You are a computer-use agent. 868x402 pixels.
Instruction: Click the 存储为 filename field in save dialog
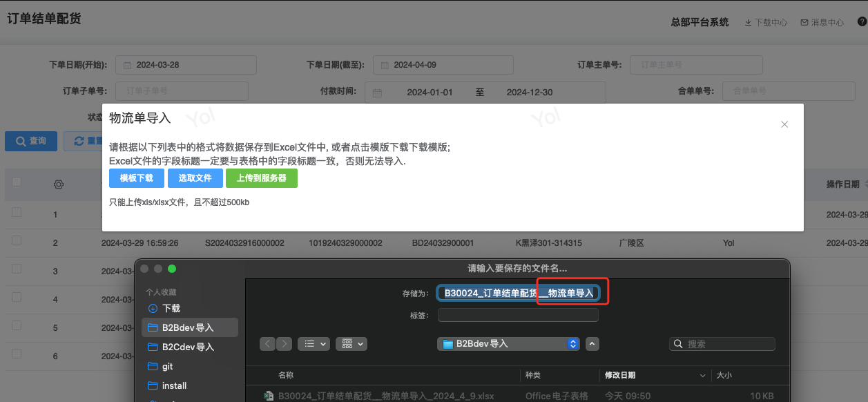(x=519, y=293)
